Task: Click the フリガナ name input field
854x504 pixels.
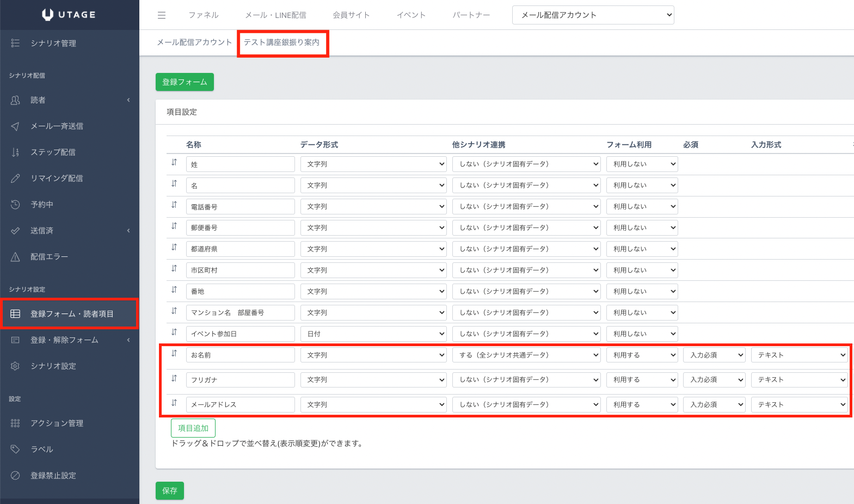Action: coord(240,380)
